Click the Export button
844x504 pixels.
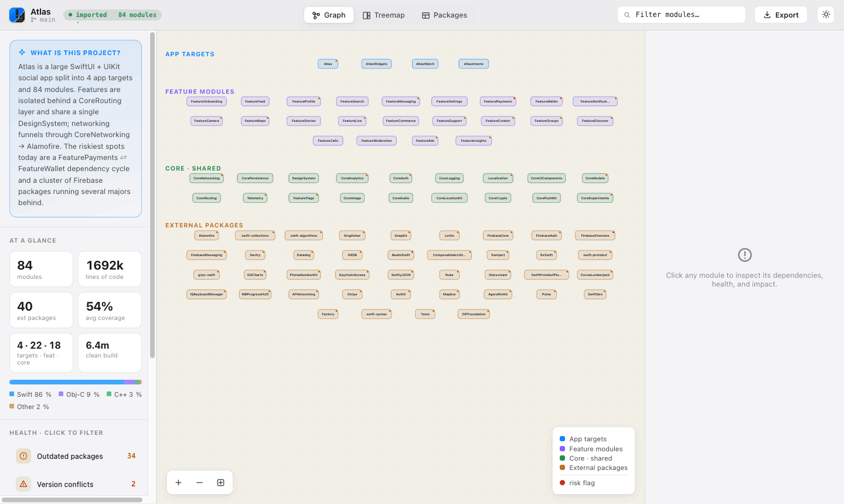click(x=781, y=15)
